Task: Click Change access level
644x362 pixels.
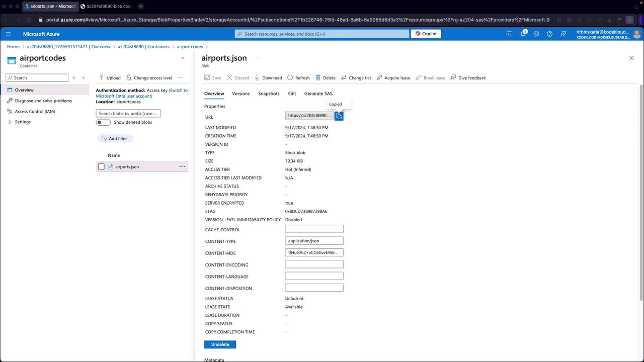Action: [149, 78]
